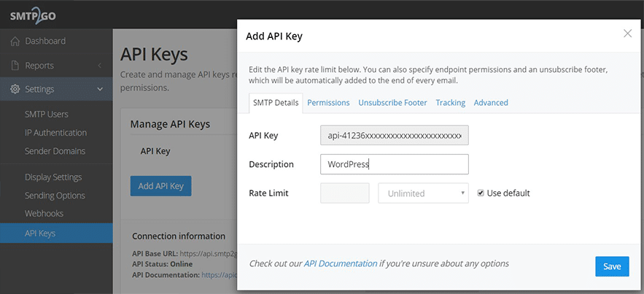The width and height of the screenshot is (644, 294).
Task: Click the Reports document icon
Action: click(15, 65)
